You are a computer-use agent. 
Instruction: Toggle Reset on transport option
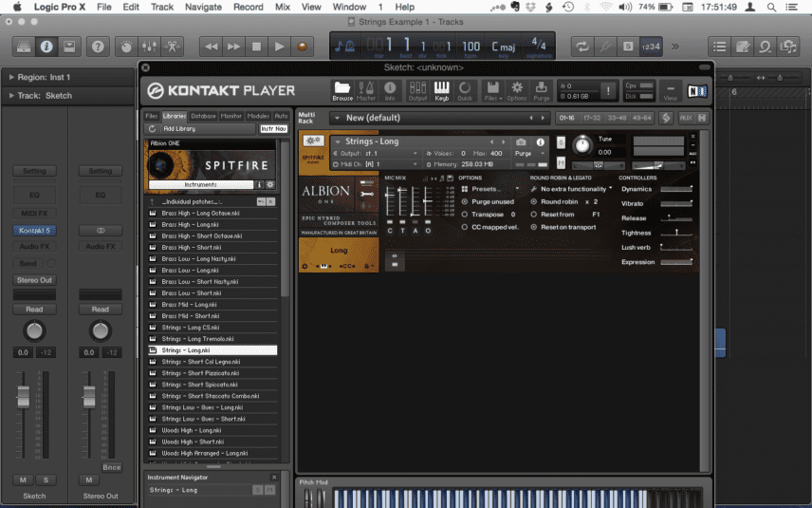point(533,227)
